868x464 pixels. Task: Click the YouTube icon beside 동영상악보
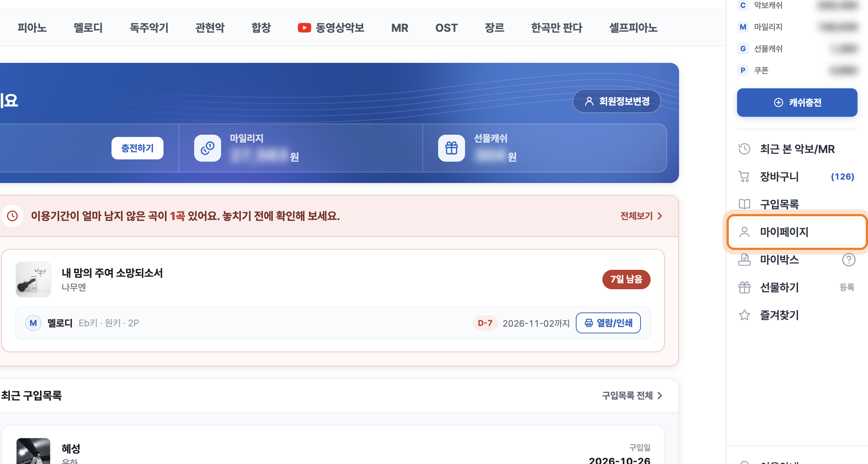[304, 28]
